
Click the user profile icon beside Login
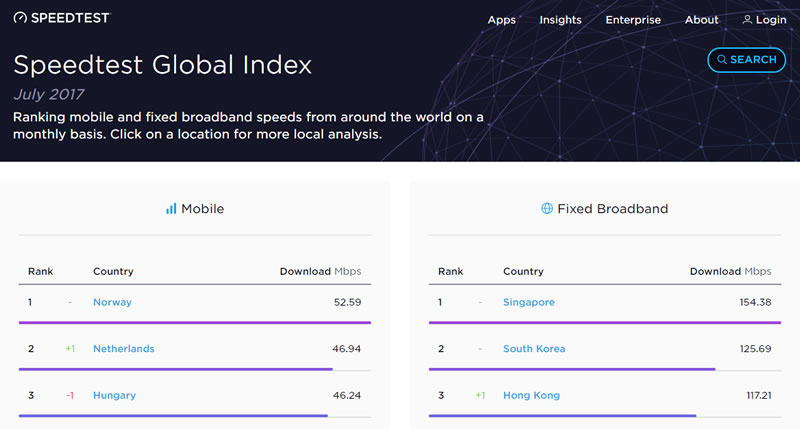click(x=747, y=19)
